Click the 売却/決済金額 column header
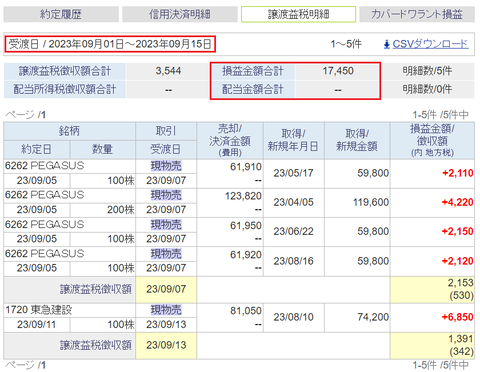480x372 pixels. click(230, 140)
